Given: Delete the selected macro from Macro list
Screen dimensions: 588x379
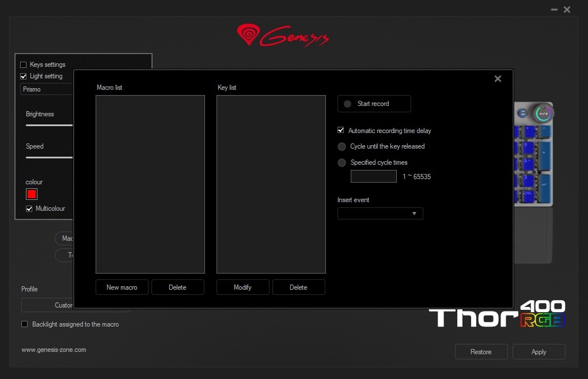Looking at the screenshot, I should point(177,287).
